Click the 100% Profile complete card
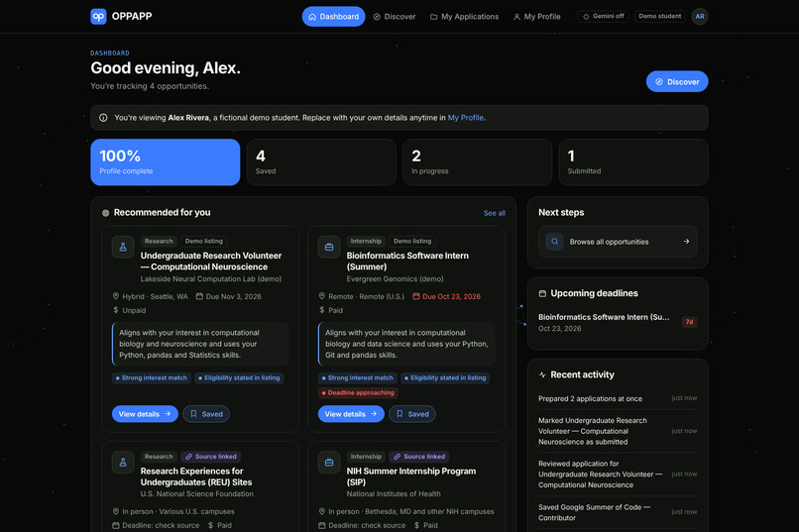The width and height of the screenshot is (799, 532). click(166, 161)
